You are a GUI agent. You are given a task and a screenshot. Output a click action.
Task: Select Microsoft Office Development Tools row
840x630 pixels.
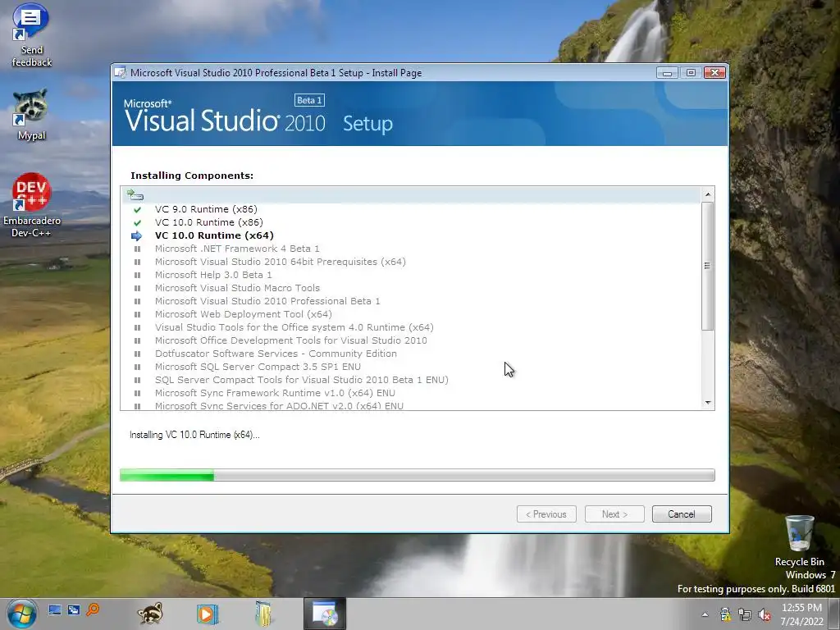(x=291, y=340)
